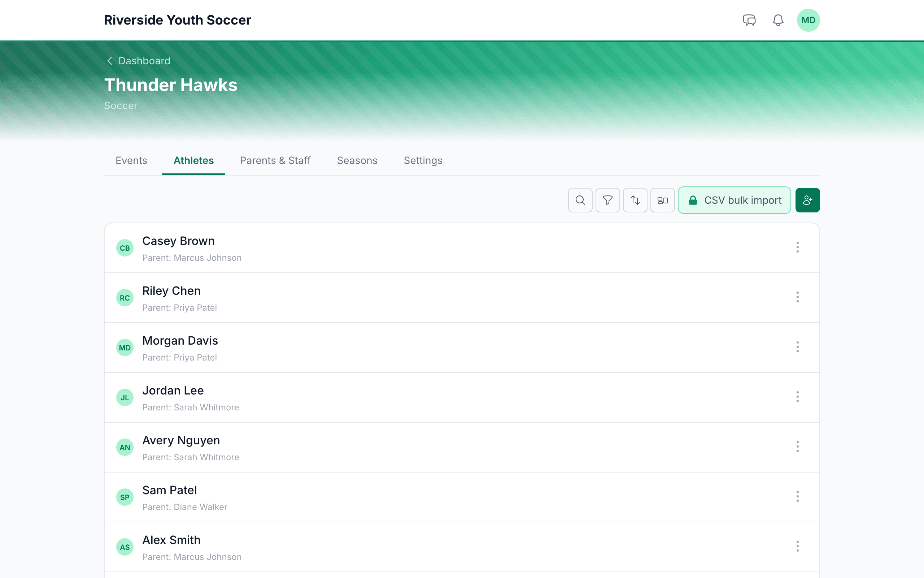Click 'Parent: Marcus Johnson' under Casey Brown
The height and width of the screenshot is (578, 924).
pos(192,258)
